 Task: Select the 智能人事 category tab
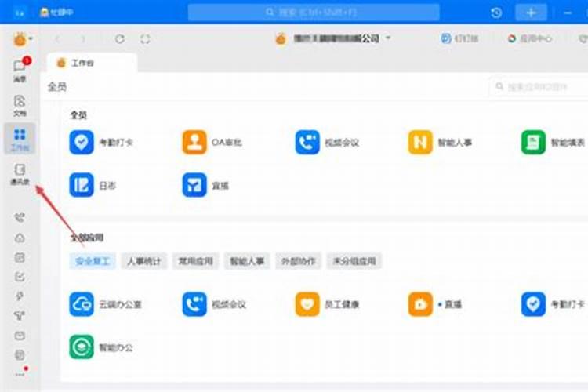(247, 261)
